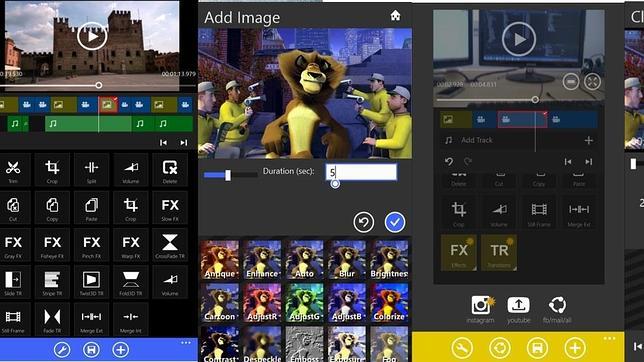Choose the Paste tool in left panel

(x=91, y=208)
